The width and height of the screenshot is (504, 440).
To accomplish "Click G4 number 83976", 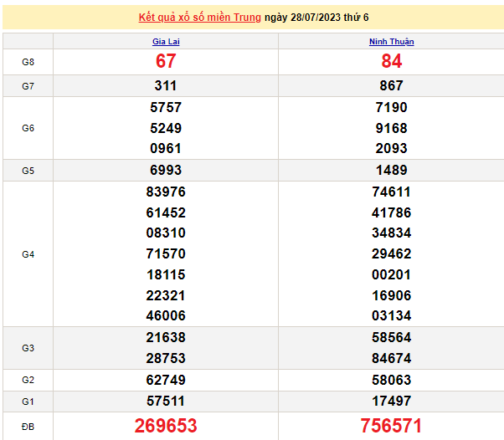I will pyautogui.click(x=165, y=192).
